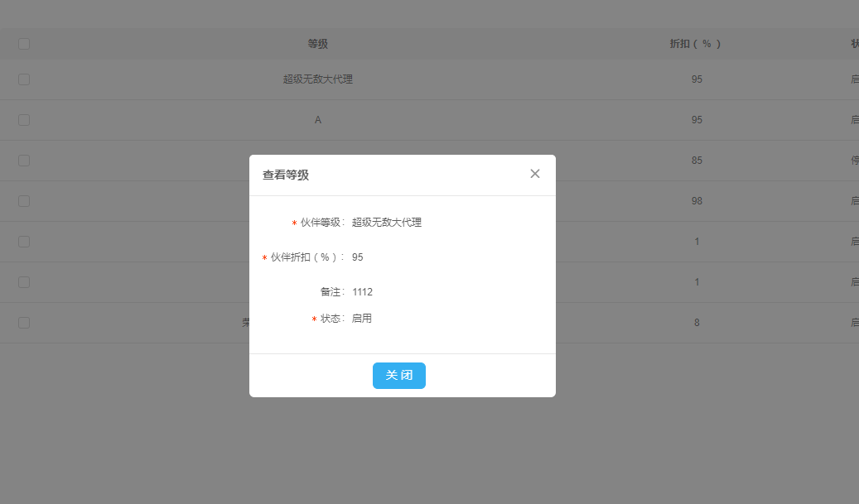Viewport: 859px width, 504px height.
Task: Click the 查看等级 dialog title
Action: pyautogui.click(x=286, y=175)
